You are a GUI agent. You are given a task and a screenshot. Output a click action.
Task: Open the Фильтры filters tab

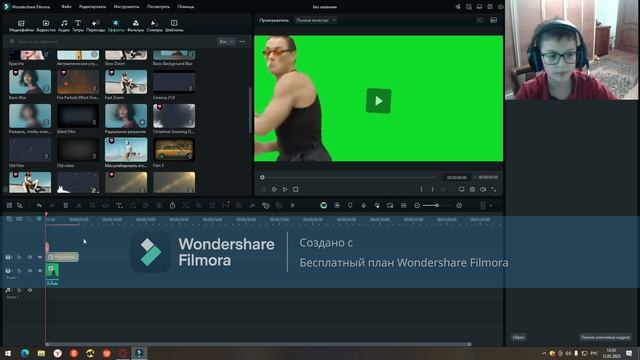point(136,26)
